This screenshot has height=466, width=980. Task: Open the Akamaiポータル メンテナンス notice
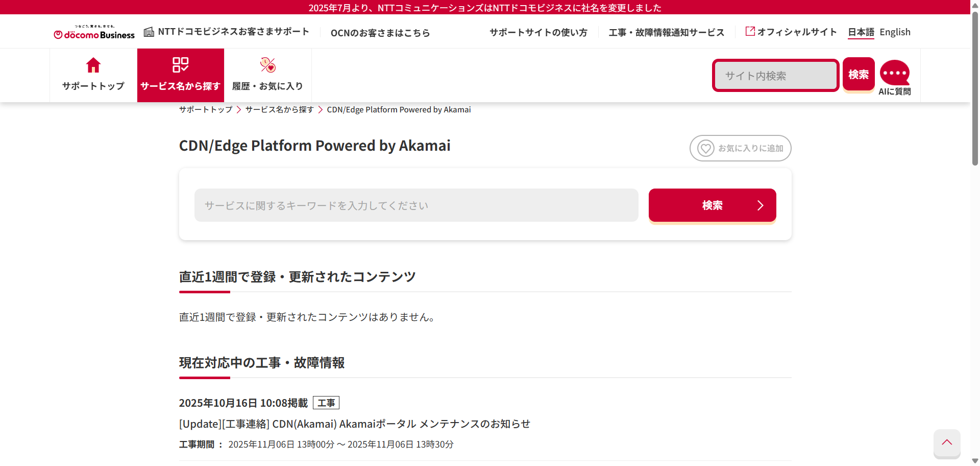click(x=354, y=424)
